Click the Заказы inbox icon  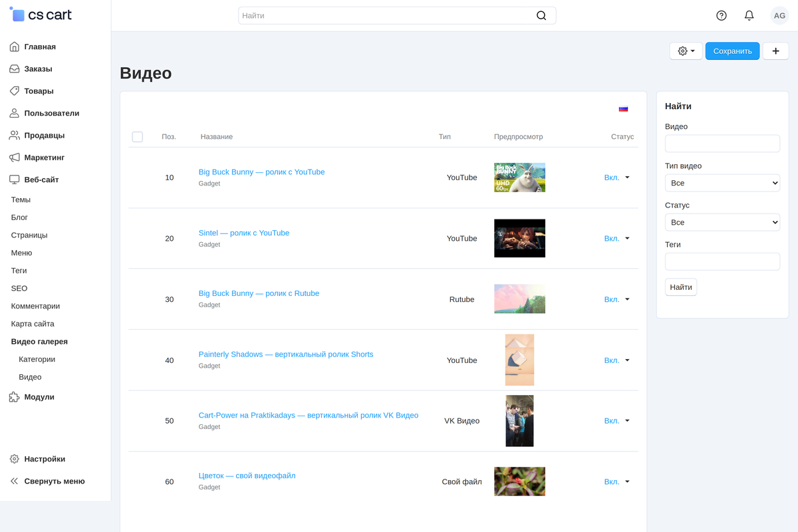tap(15, 68)
